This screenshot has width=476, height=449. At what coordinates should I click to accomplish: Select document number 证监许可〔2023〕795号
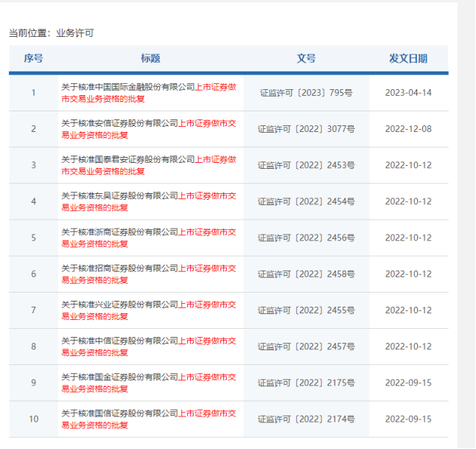(306, 93)
